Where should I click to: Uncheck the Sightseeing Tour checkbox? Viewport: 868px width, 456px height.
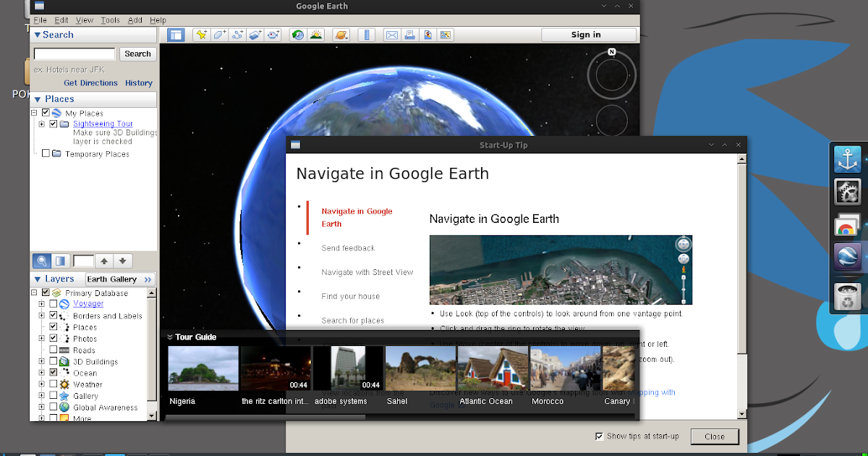(54, 124)
